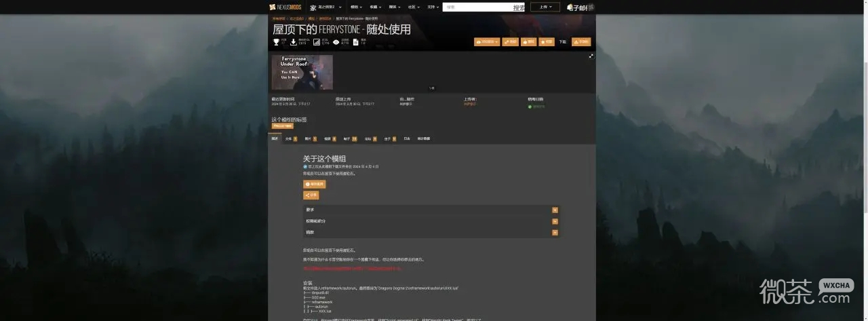Image resolution: width=868 pixels, height=321 pixels.
Task: Click the orange report button with info icon
Action: point(315,184)
